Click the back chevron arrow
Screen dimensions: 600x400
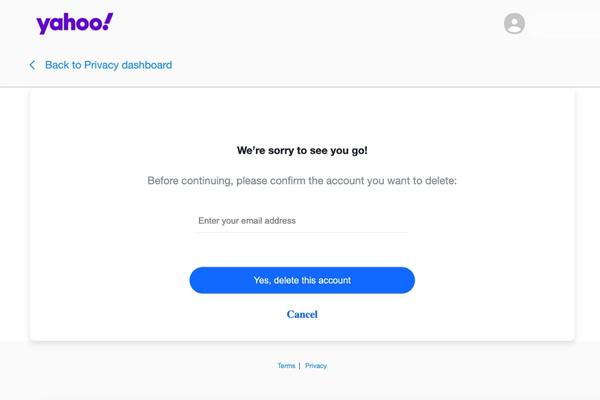click(x=32, y=65)
